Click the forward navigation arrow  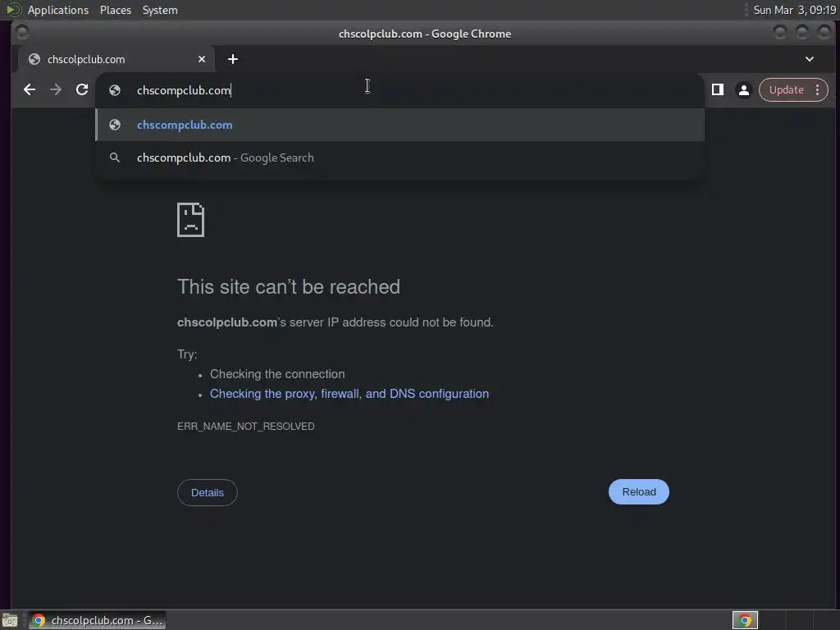(x=56, y=90)
